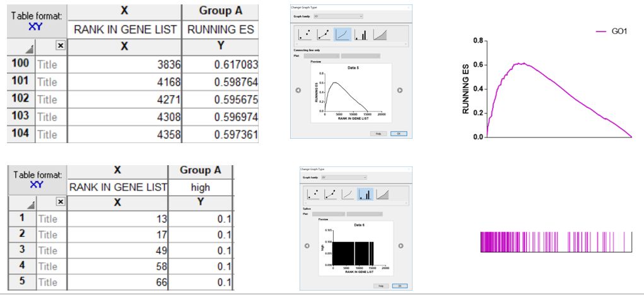Pick area-fill graph icon in Data 6 dialog
The height and width of the screenshot is (295, 644).
tap(382, 194)
